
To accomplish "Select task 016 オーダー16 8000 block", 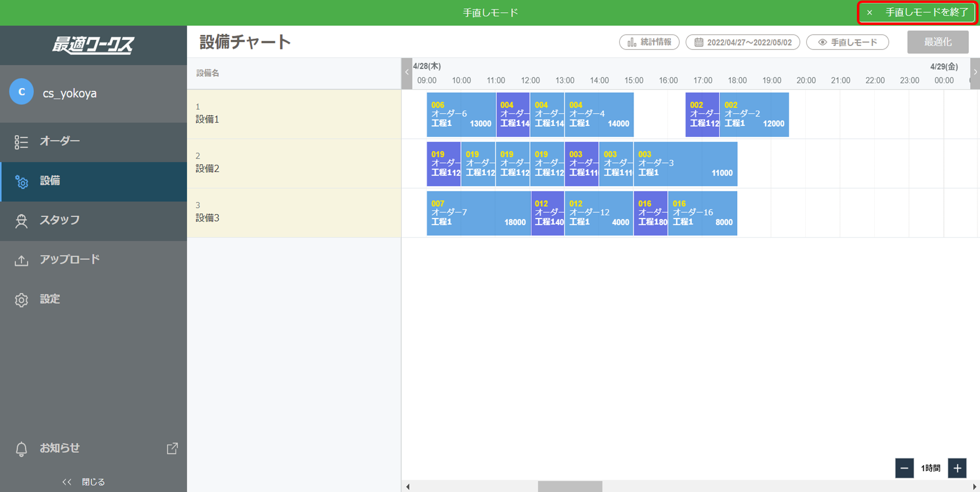I will pos(702,213).
